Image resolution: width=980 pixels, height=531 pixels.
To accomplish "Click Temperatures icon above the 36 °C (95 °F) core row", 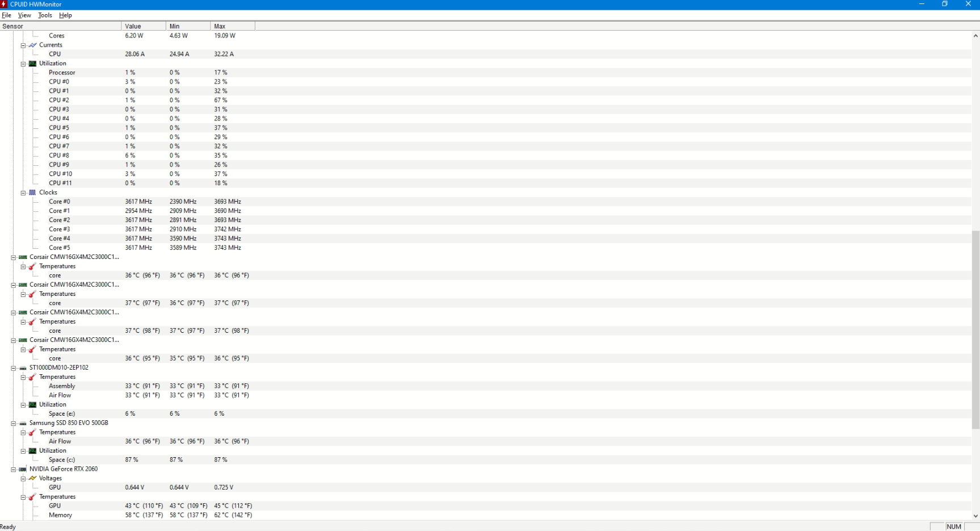I will tap(33, 349).
